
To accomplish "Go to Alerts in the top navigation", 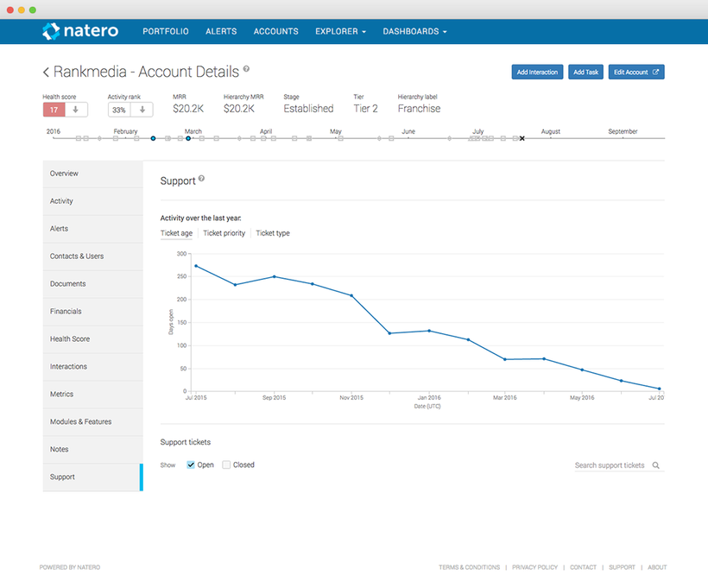I will tap(221, 32).
